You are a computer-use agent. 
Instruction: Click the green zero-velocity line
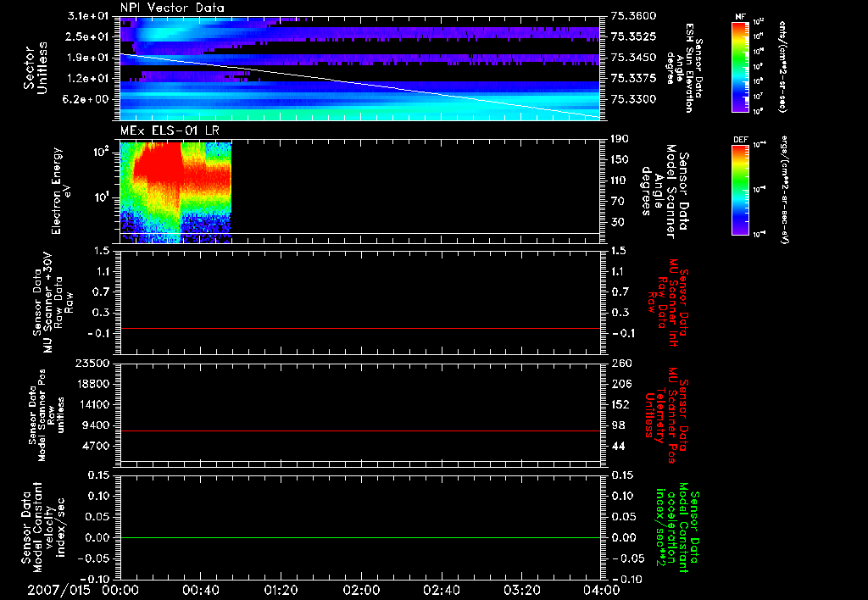click(359, 537)
